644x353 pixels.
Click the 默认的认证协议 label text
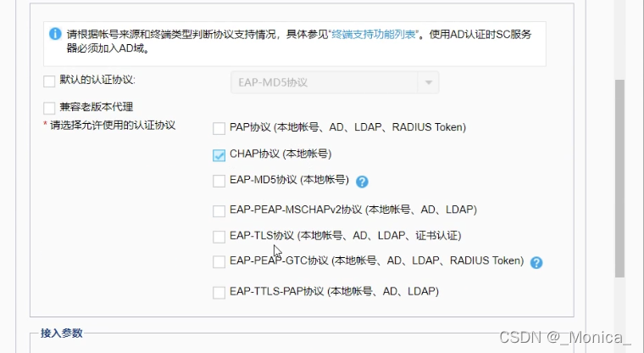click(x=97, y=80)
